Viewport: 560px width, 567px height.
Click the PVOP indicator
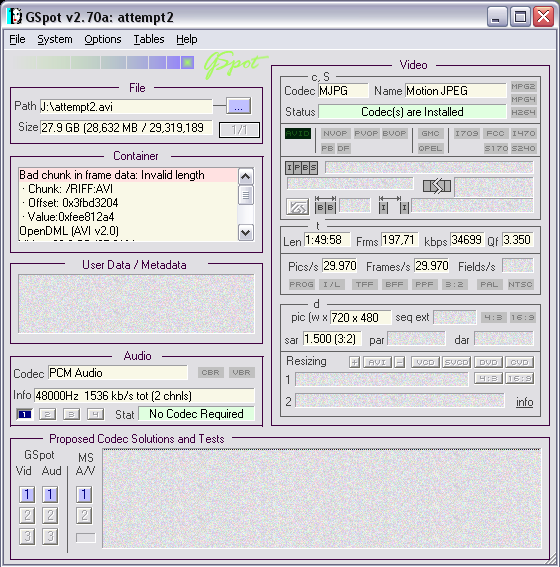pyautogui.click(x=366, y=133)
